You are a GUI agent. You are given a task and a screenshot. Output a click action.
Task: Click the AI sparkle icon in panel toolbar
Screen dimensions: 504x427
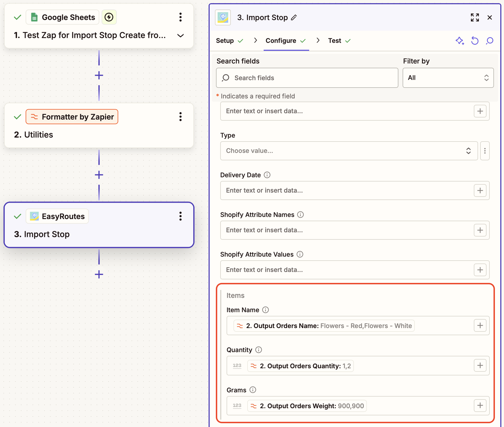[x=460, y=41]
